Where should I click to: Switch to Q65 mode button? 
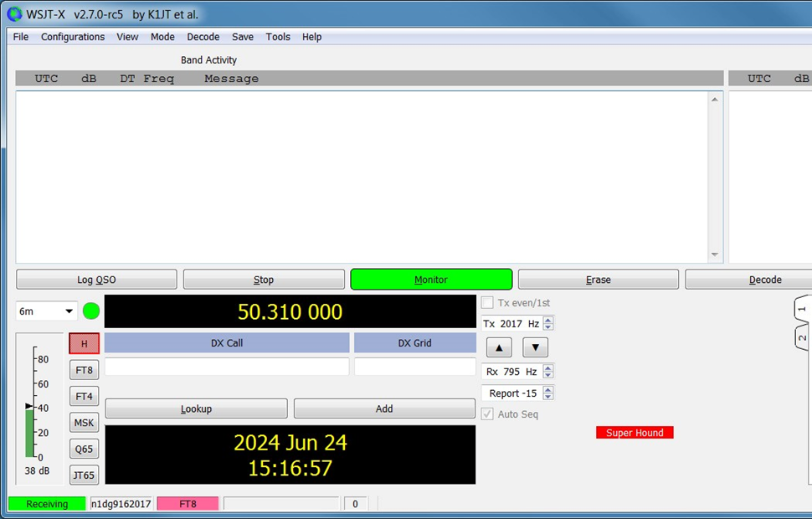tap(84, 449)
